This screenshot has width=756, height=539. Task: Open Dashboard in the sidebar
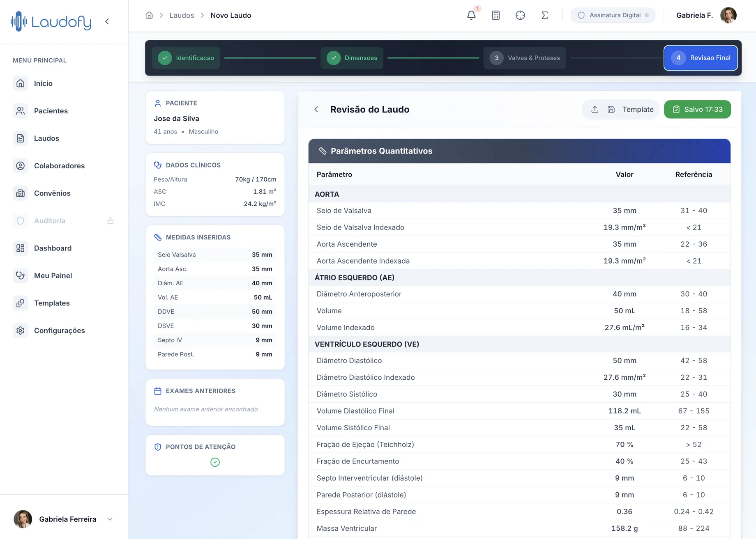click(x=64, y=248)
